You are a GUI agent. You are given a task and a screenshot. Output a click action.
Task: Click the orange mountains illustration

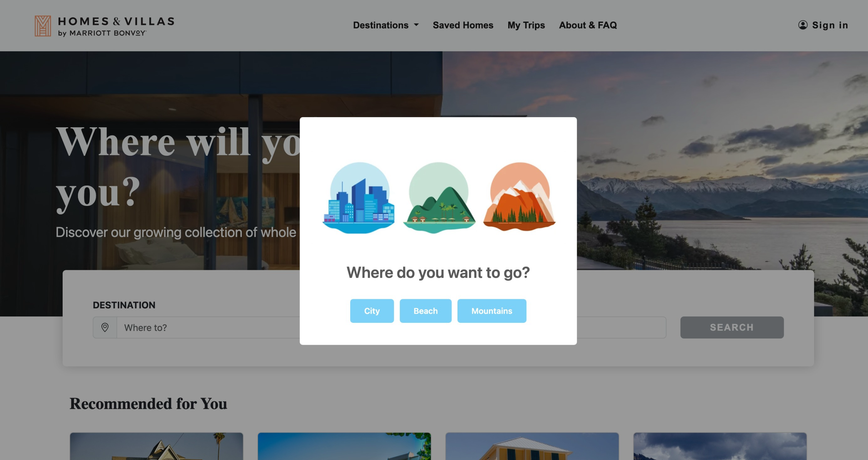[x=519, y=197]
